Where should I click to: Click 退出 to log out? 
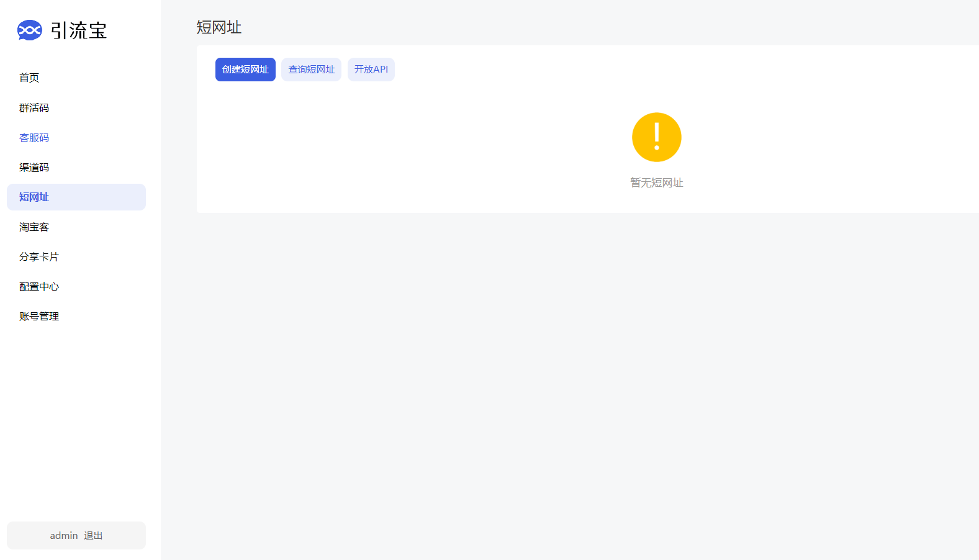click(93, 535)
